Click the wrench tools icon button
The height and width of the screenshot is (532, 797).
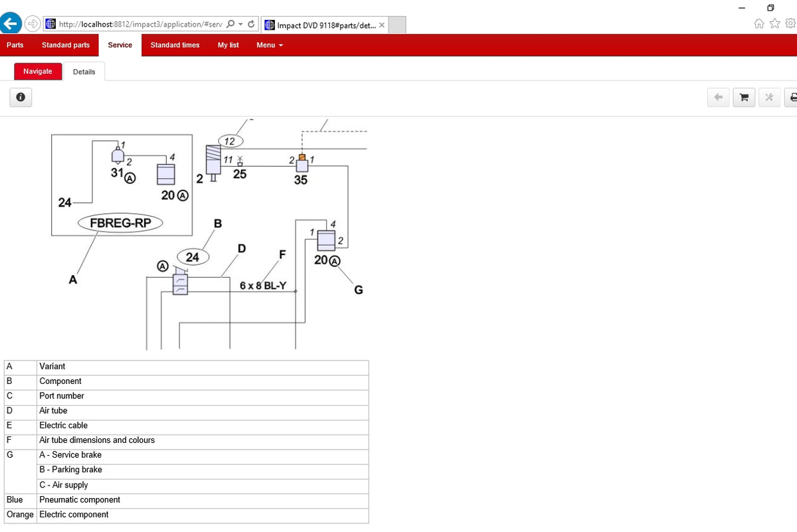tap(769, 98)
